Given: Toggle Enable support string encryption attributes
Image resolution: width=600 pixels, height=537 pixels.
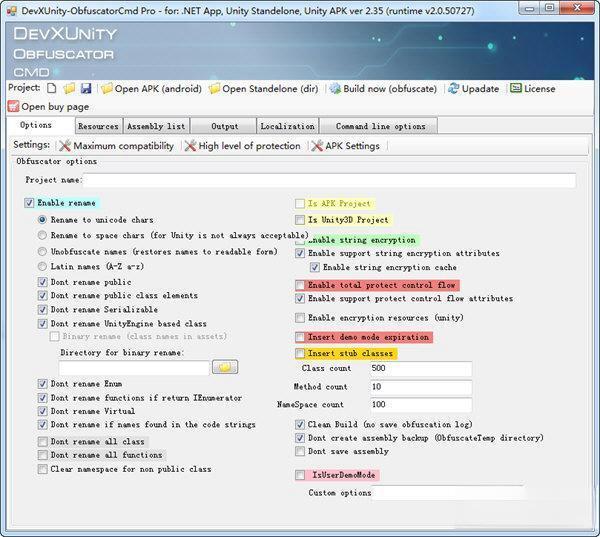Looking at the screenshot, I should (x=300, y=253).
